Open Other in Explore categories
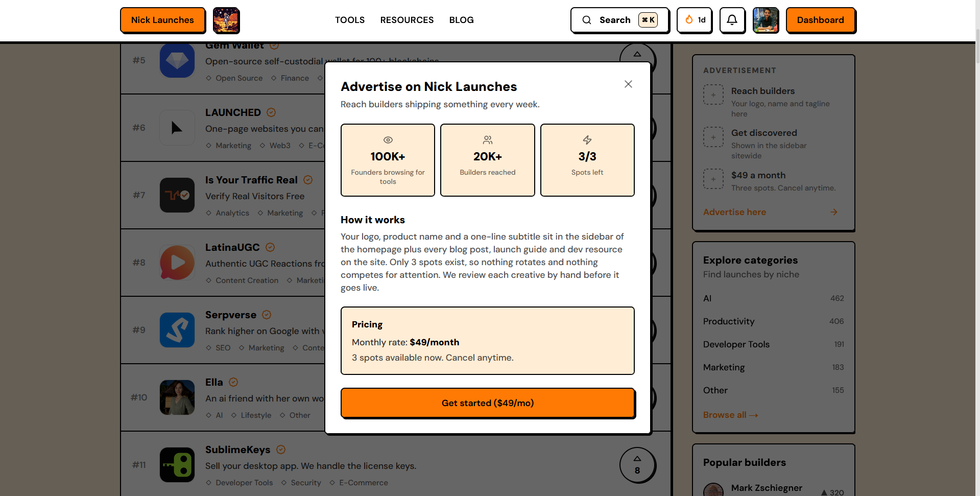The height and width of the screenshot is (496, 980). (x=773, y=390)
